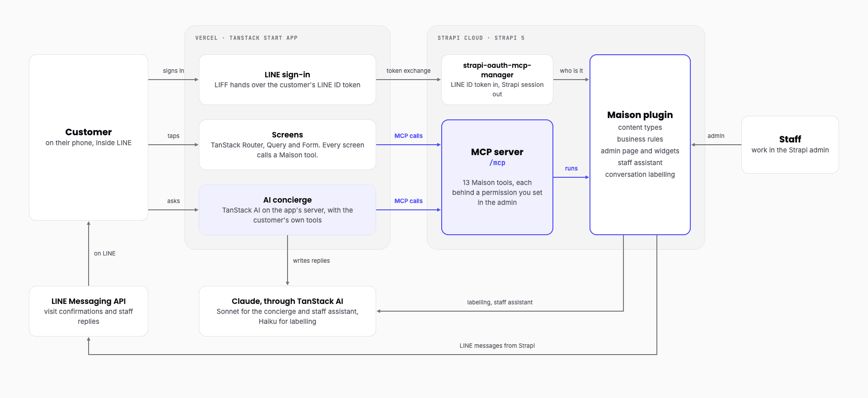Click "visit confirmations and staff replies" description
The height and width of the screenshot is (398, 868).
pos(89,317)
